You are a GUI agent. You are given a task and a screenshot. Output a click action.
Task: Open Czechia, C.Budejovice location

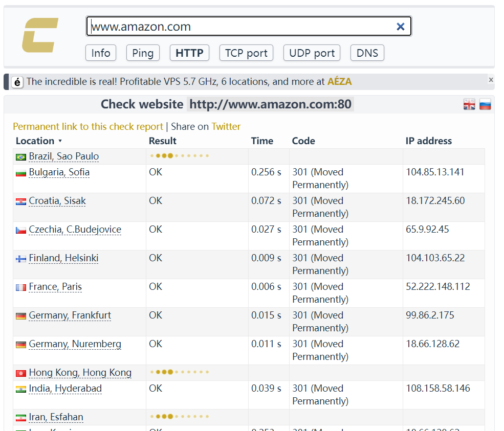(75, 230)
